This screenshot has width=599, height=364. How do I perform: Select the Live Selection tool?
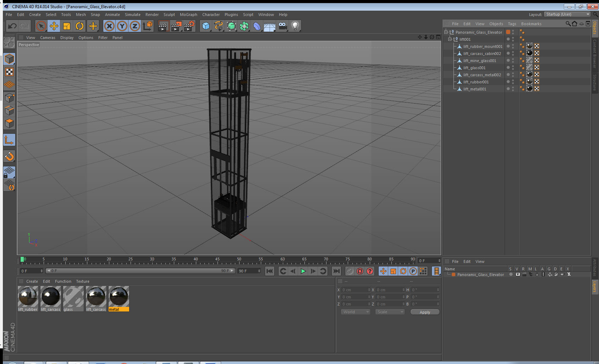tap(41, 26)
